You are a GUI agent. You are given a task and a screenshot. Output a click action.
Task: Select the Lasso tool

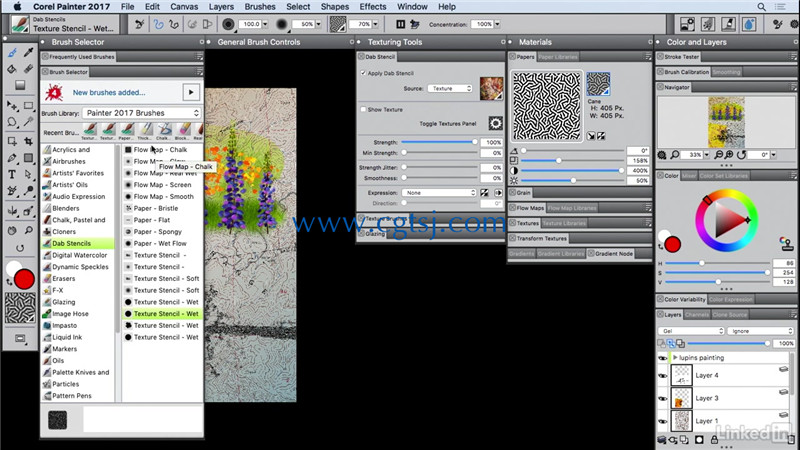point(12,122)
